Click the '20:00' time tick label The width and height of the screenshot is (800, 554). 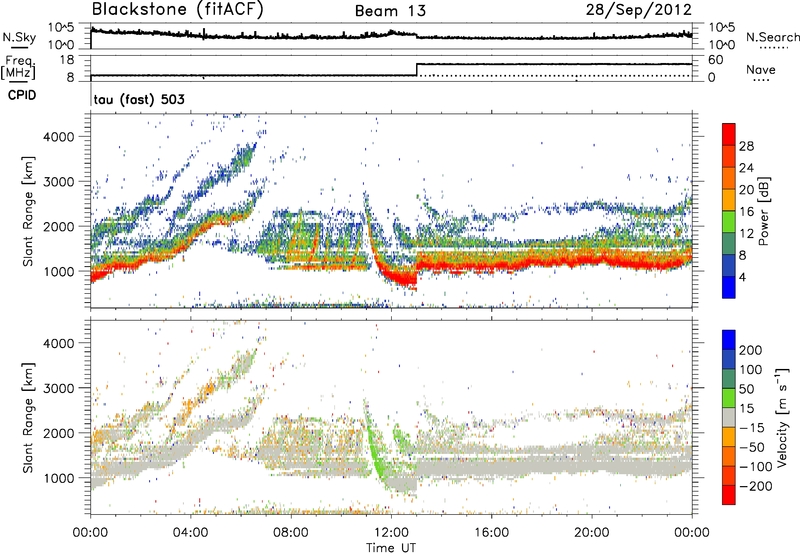pyautogui.click(x=591, y=533)
